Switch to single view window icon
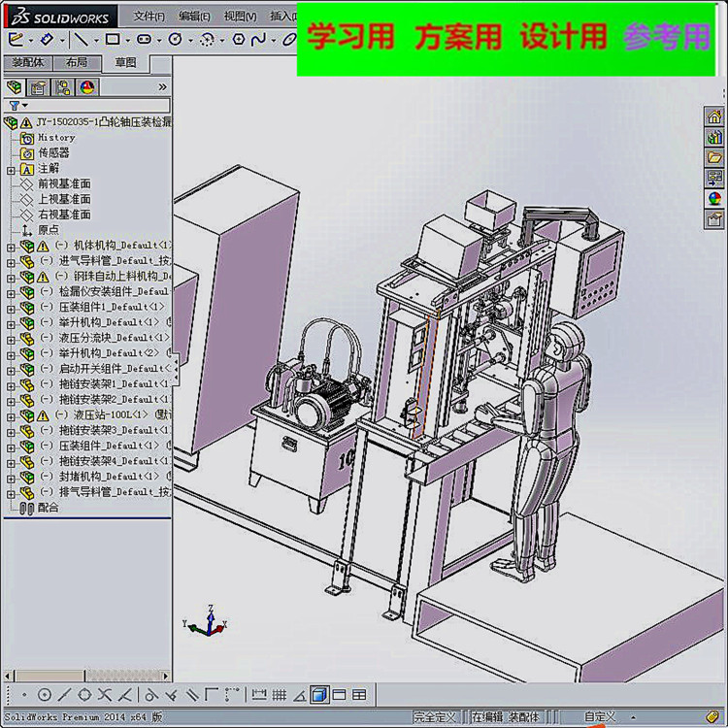The height and width of the screenshot is (728, 728). 340,695
